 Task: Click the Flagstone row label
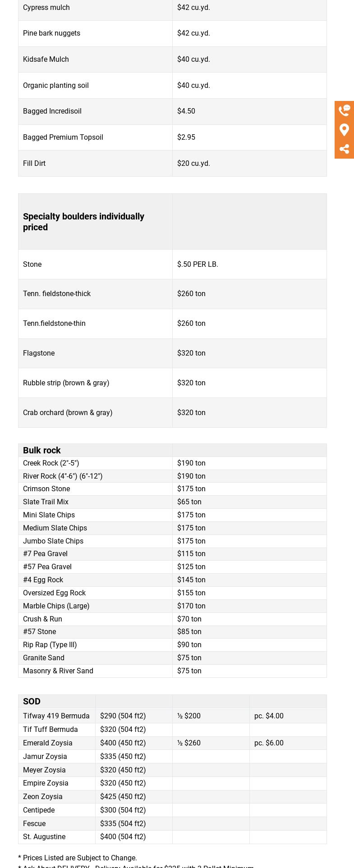pos(39,353)
